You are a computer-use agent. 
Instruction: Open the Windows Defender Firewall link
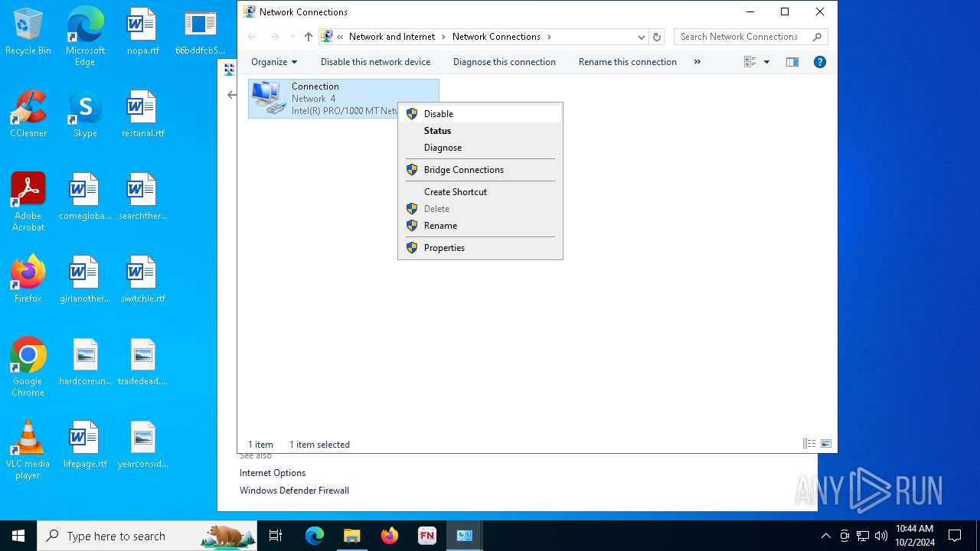point(294,491)
